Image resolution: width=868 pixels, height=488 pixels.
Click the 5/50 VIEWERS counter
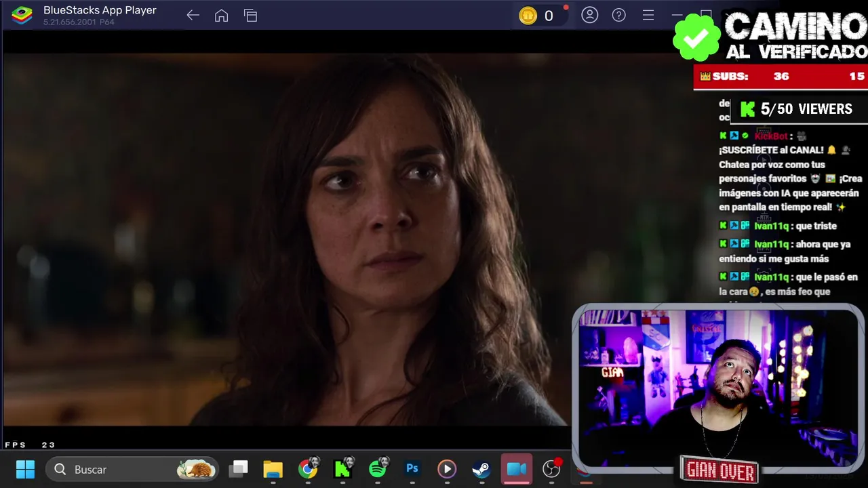tap(798, 109)
